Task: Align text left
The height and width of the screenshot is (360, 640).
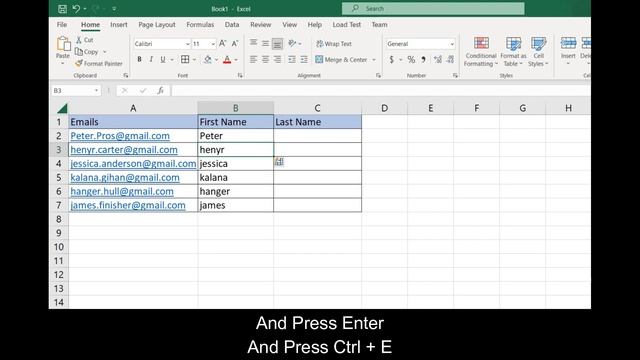Action: (253, 60)
